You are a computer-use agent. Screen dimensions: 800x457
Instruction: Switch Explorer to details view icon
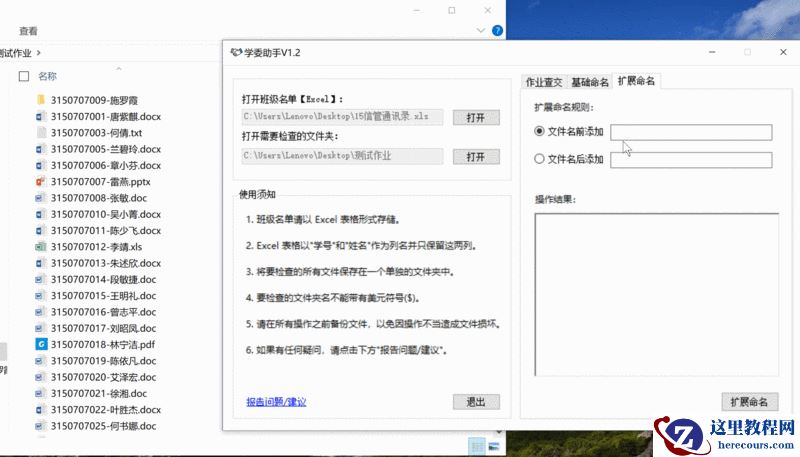[x=477, y=446]
